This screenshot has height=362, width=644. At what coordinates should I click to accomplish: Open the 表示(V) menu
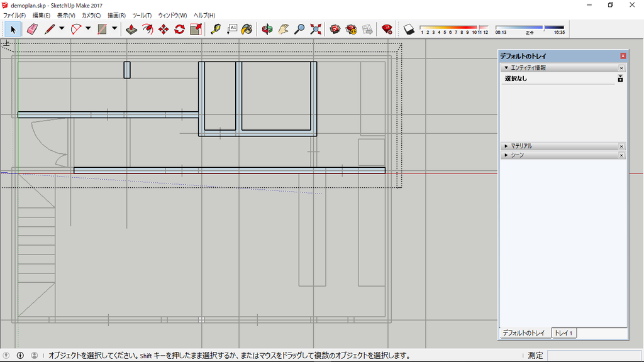[x=66, y=15]
